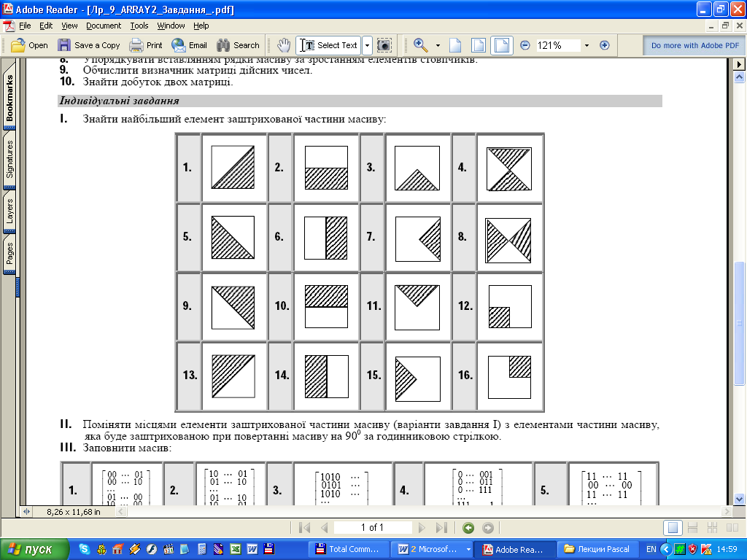The height and width of the screenshot is (560, 747).
Task: Open the File menu
Action: point(25,26)
